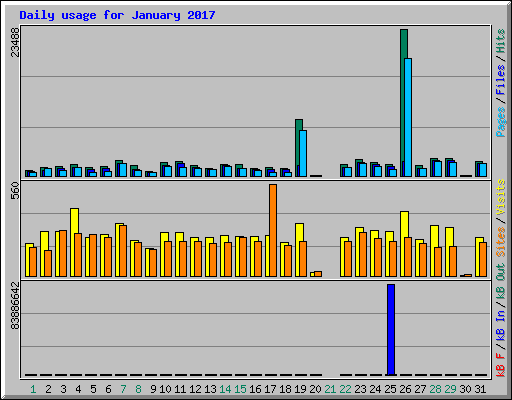Screen dimensions: 512x400
Task: Click day label 30 on the x-axis
Action: point(465,389)
